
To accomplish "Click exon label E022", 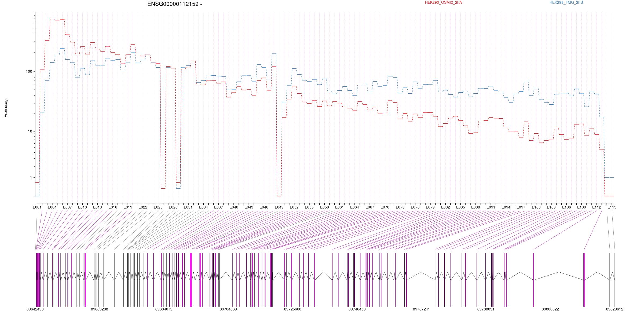I will [143, 207].
